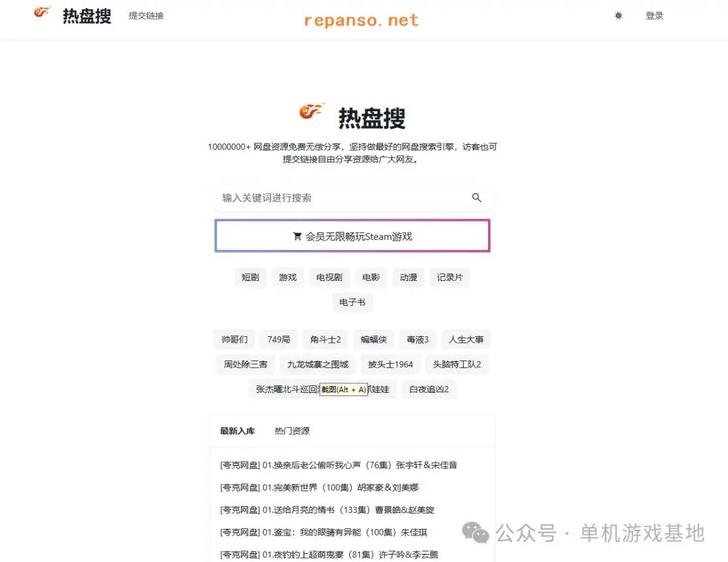Screen dimensions: 728x562
Task: Open the 完美新世界 (100集) resource entry
Action: (320, 487)
